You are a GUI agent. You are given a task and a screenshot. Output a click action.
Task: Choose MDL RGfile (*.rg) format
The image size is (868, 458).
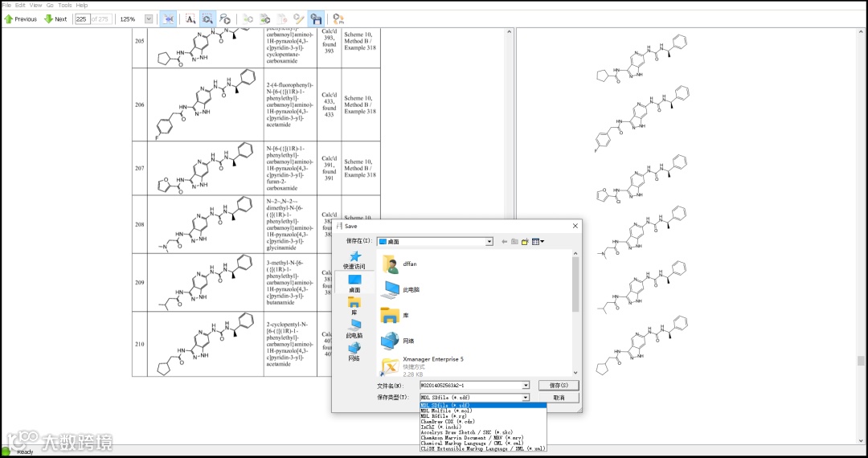click(x=483, y=416)
